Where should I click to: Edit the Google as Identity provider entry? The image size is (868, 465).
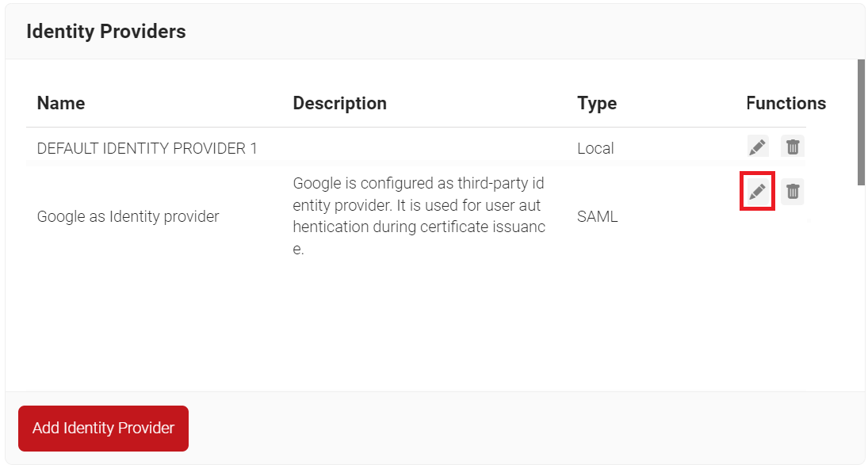click(757, 191)
